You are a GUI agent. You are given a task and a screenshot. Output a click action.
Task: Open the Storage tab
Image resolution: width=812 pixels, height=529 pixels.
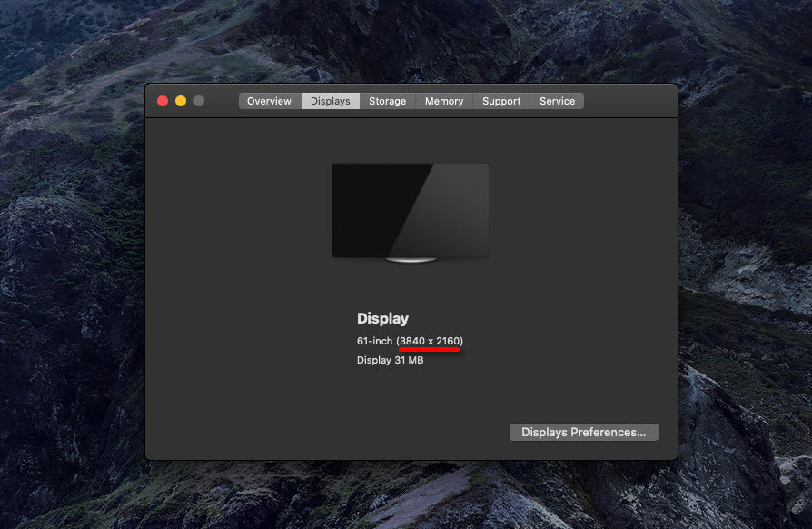pyautogui.click(x=387, y=101)
